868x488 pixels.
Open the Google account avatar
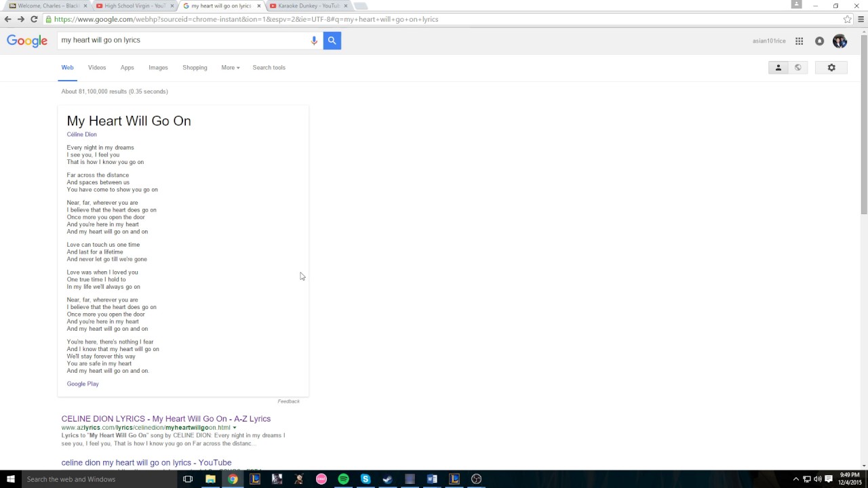click(x=840, y=41)
